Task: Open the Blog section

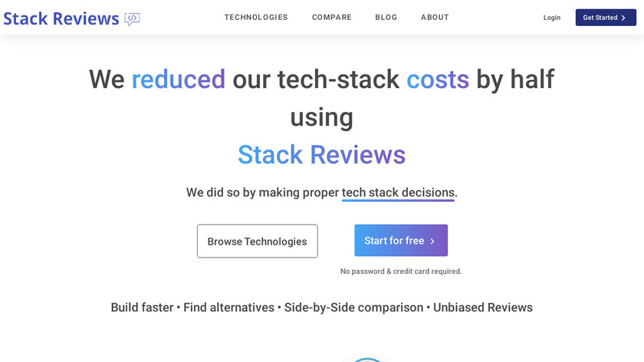Action: [386, 18]
